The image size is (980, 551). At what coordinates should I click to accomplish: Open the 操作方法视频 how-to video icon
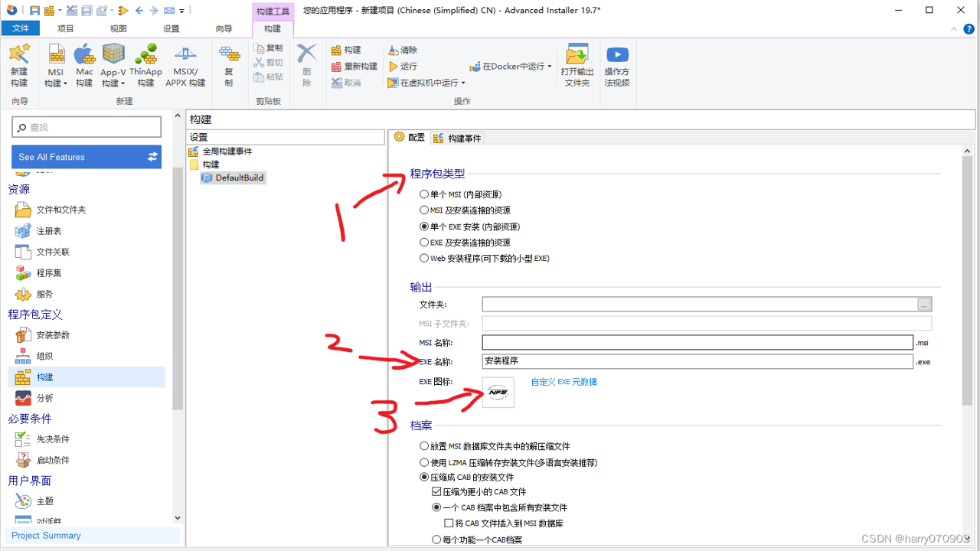(x=617, y=66)
